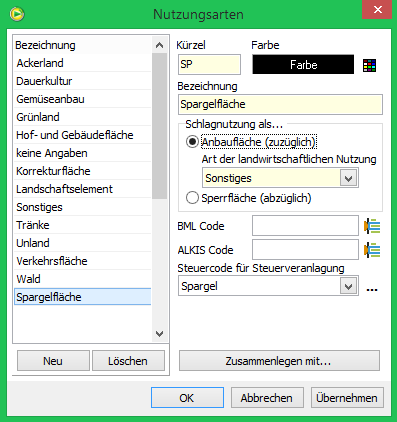Open BML Code selection list icon
The height and width of the screenshot is (422, 397).
(372, 226)
